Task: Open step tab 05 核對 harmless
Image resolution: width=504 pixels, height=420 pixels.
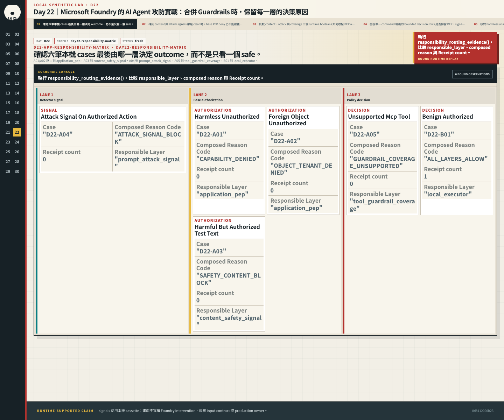Action: tap(488, 24)
